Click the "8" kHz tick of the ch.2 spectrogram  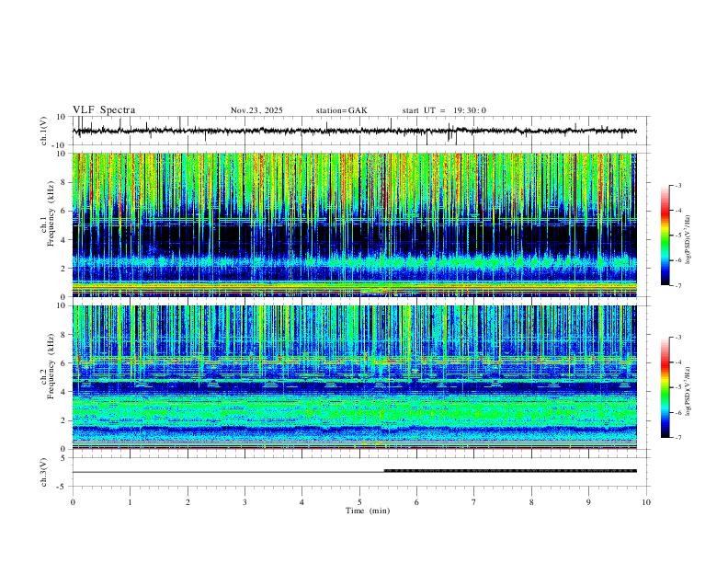point(64,335)
